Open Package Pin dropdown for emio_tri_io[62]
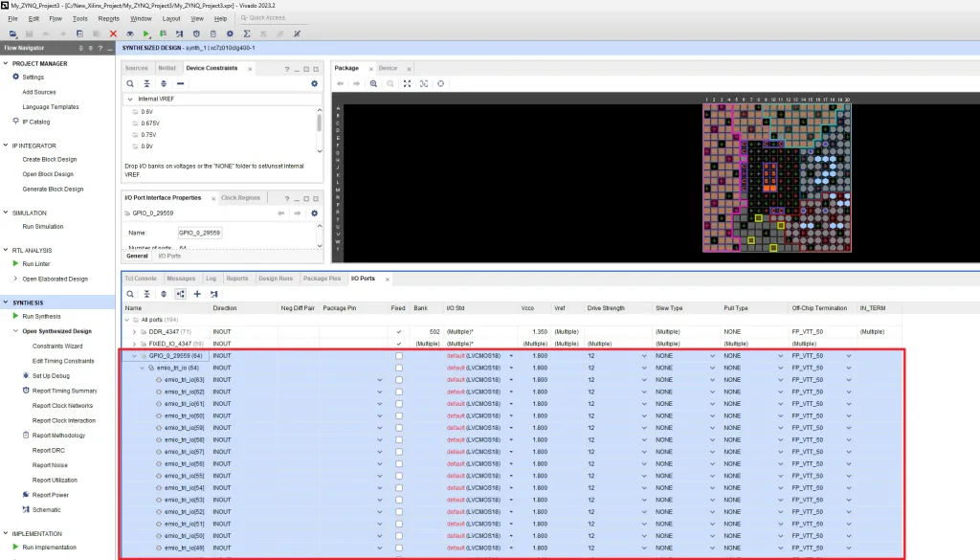The width and height of the screenshot is (980, 560). pyautogui.click(x=380, y=392)
